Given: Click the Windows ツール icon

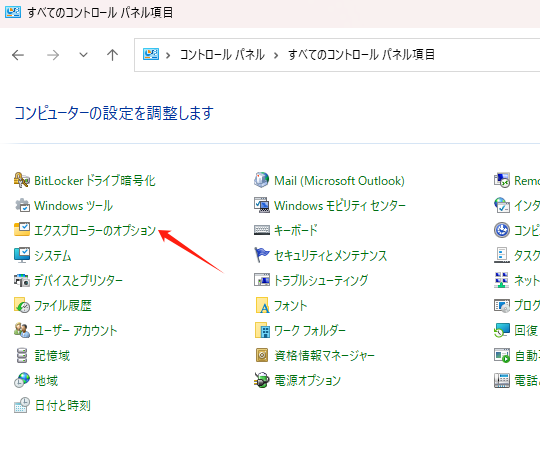Looking at the screenshot, I should [22, 205].
